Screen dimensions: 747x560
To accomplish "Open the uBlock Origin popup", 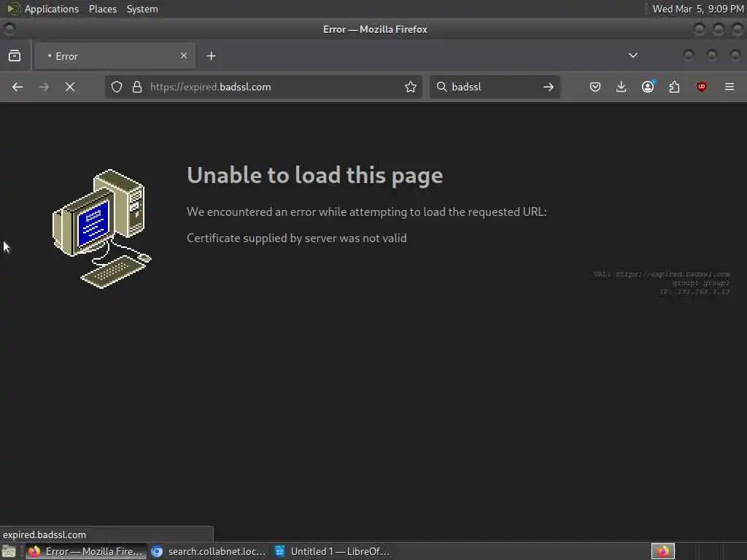I will pos(701,87).
